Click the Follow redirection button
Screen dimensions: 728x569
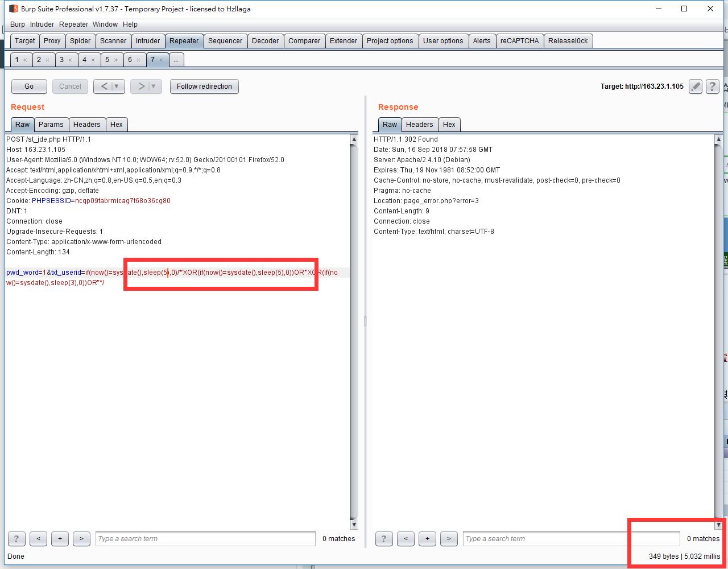click(204, 86)
